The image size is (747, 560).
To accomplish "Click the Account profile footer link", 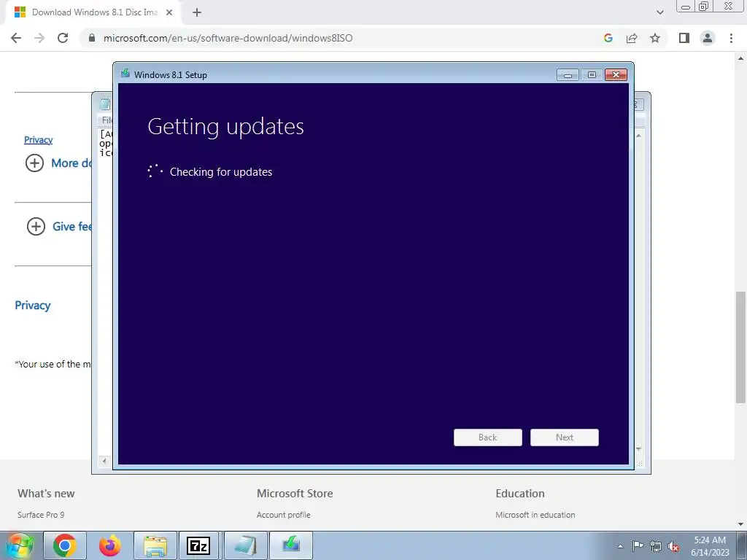I will [284, 515].
